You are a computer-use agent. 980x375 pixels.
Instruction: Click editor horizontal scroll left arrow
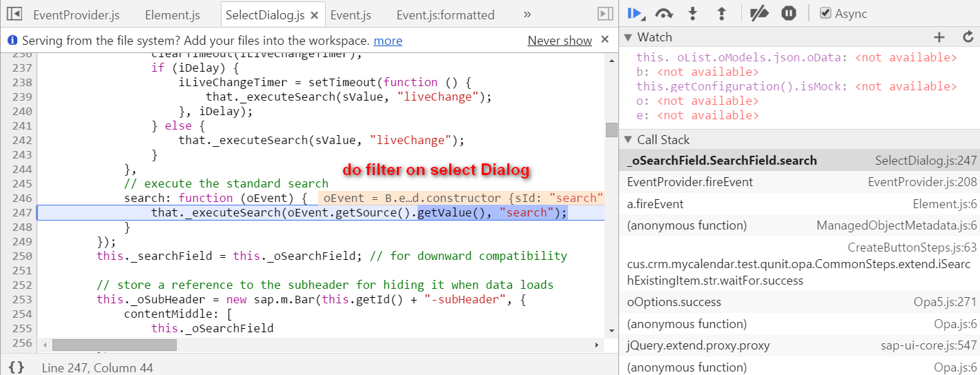(44, 345)
